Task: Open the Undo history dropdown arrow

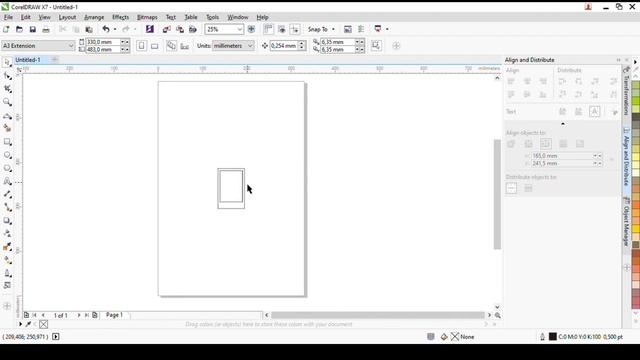Action: coord(115,29)
